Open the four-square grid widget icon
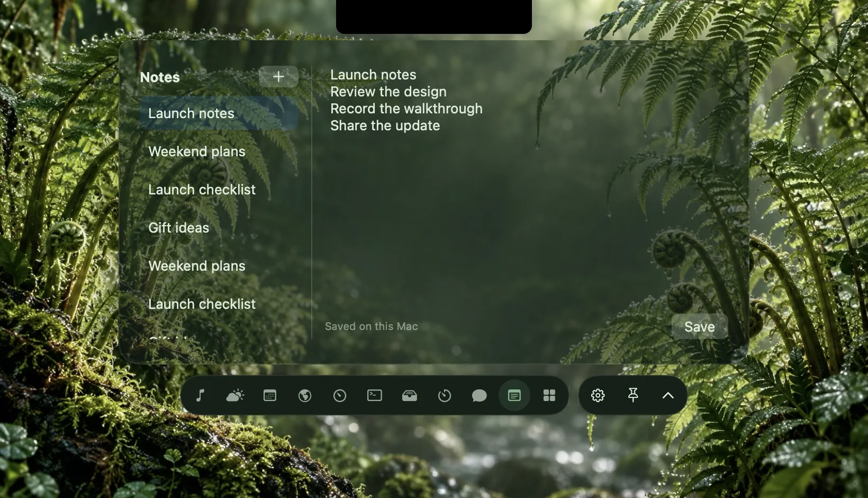Viewport: 868px width, 498px height. tap(549, 395)
